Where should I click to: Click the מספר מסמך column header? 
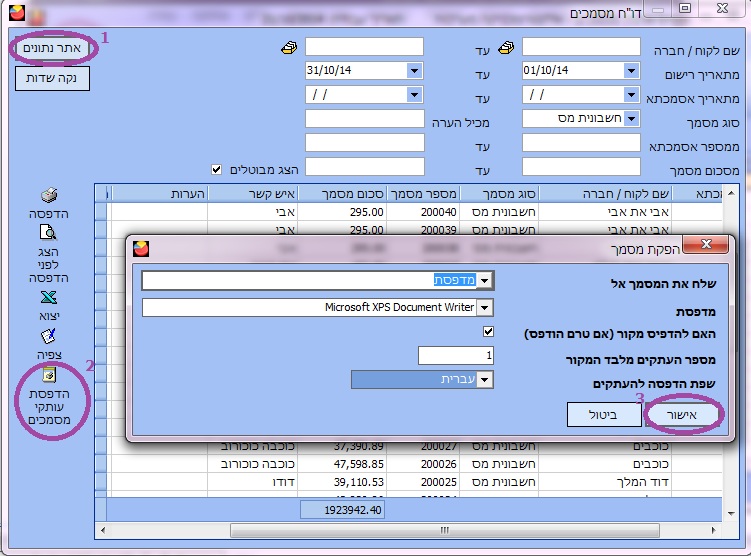pos(423,193)
